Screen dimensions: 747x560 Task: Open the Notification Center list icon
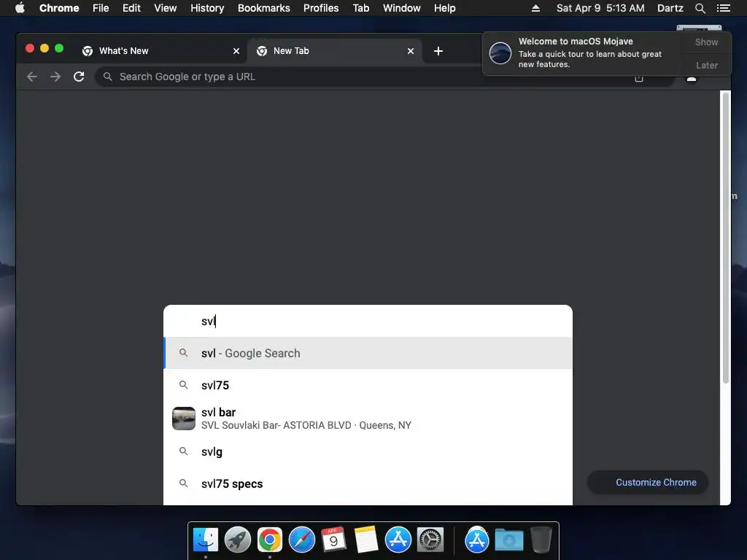(x=723, y=8)
